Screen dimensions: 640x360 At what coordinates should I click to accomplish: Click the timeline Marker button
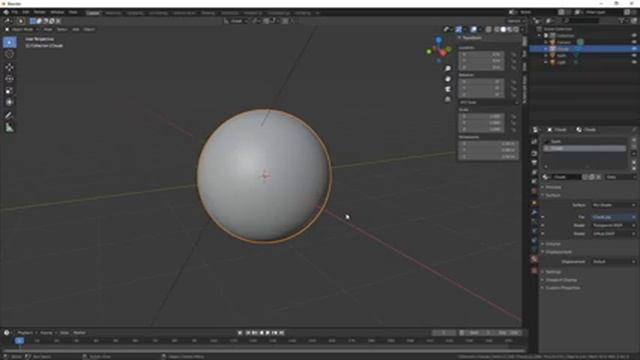tap(79, 333)
